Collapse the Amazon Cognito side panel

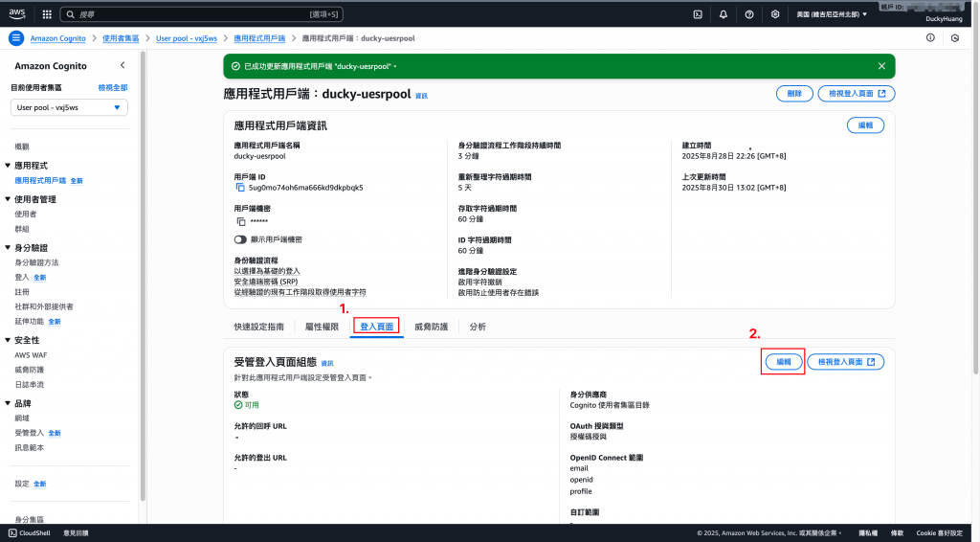(x=122, y=65)
